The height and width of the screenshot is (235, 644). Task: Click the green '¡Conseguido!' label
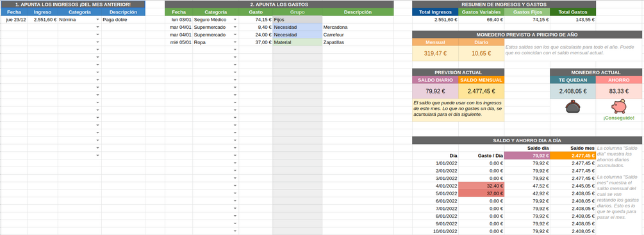click(618, 118)
